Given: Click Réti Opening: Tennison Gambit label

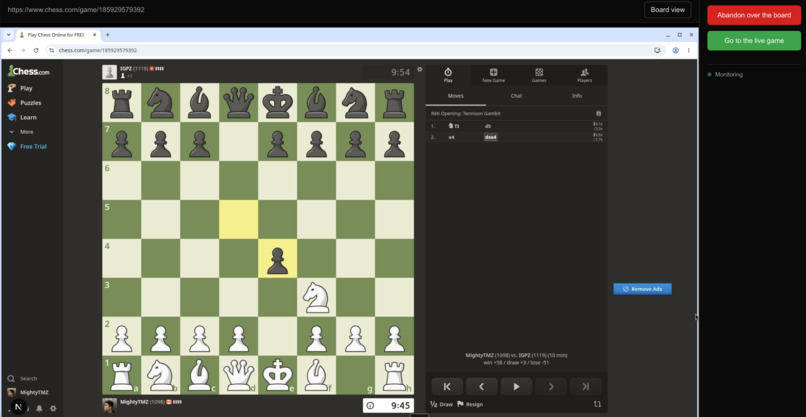Looking at the screenshot, I should [x=466, y=114].
